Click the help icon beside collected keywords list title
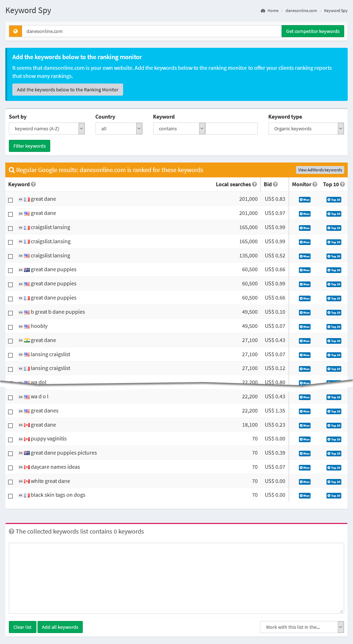Screen dimensions: 353x644 (x=12, y=531)
